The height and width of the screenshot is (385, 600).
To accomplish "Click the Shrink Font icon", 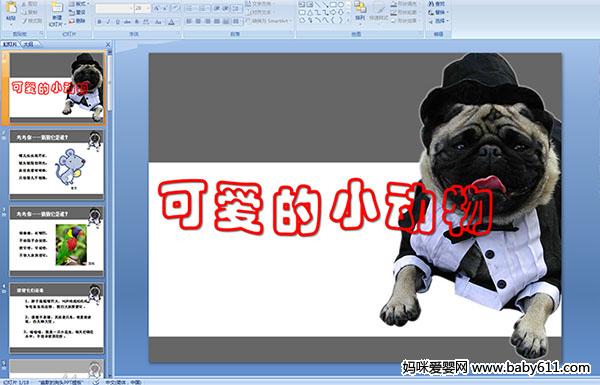I will [x=165, y=8].
